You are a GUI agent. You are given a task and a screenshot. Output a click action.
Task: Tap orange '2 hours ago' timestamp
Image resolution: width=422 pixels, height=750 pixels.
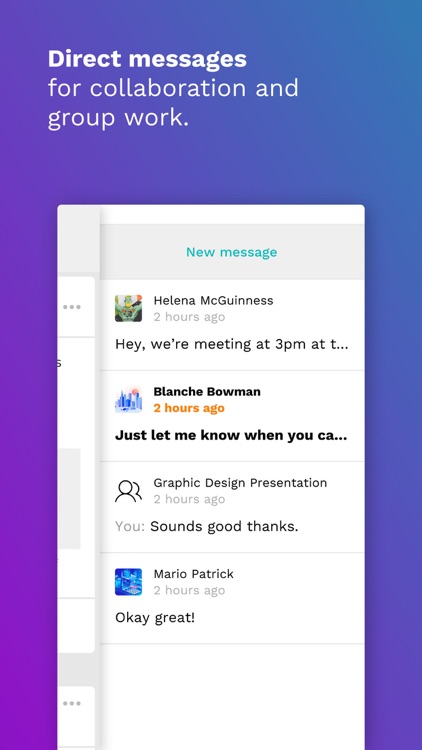click(x=189, y=408)
